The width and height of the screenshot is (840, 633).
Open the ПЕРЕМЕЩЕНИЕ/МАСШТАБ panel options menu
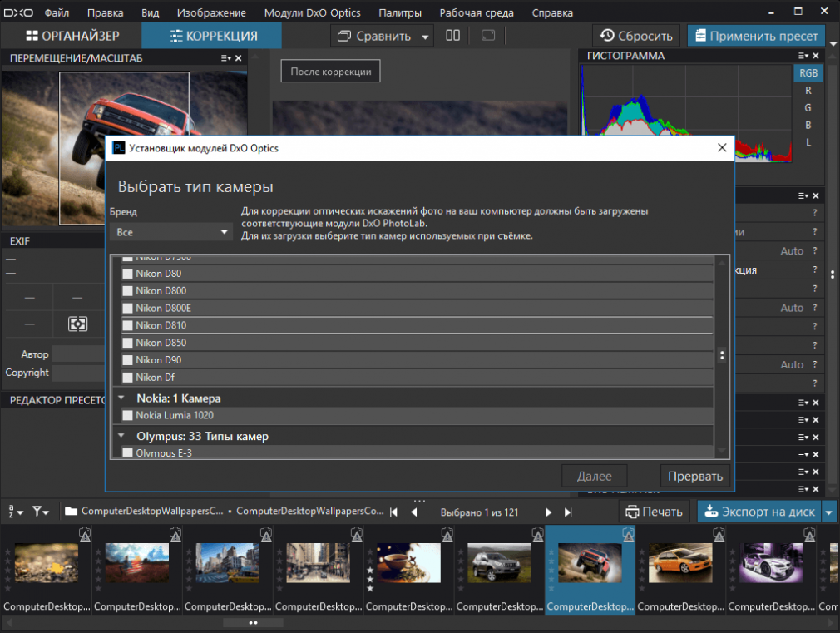pyautogui.click(x=225, y=58)
